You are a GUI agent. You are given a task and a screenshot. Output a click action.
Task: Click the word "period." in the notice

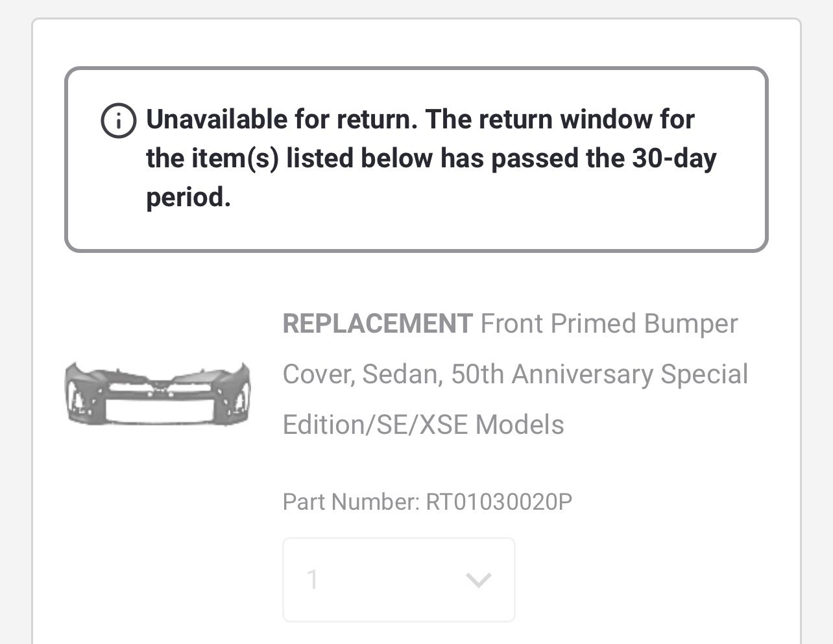[x=188, y=197]
